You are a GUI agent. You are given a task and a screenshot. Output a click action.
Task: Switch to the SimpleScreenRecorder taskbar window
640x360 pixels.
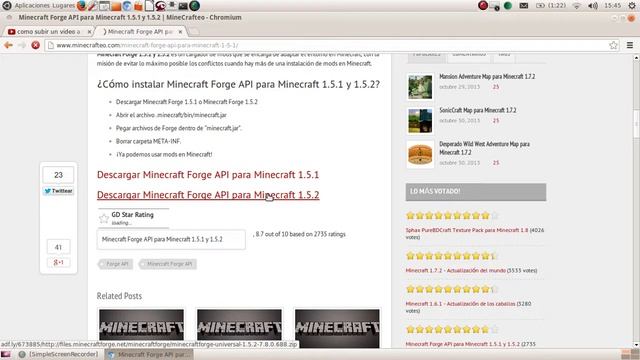click(x=59, y=354)
